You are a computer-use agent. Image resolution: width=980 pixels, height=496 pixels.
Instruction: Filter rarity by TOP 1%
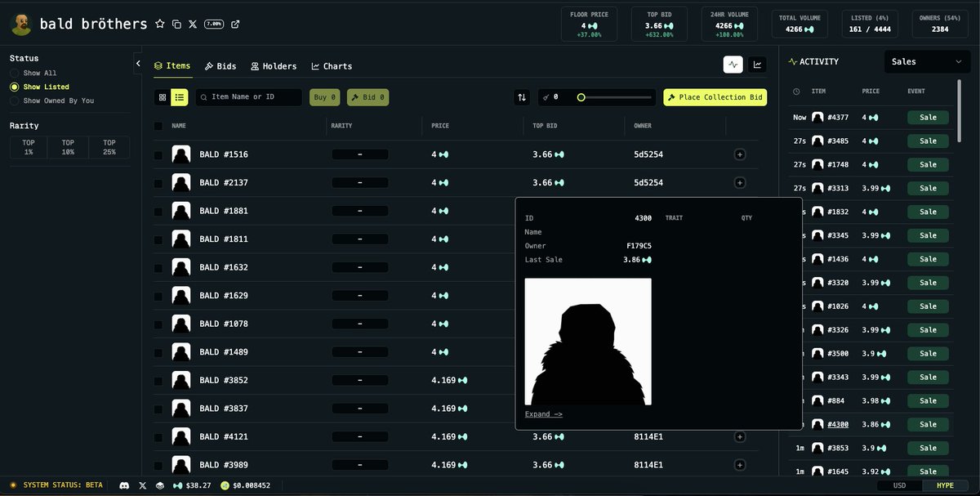pos(29,147)
